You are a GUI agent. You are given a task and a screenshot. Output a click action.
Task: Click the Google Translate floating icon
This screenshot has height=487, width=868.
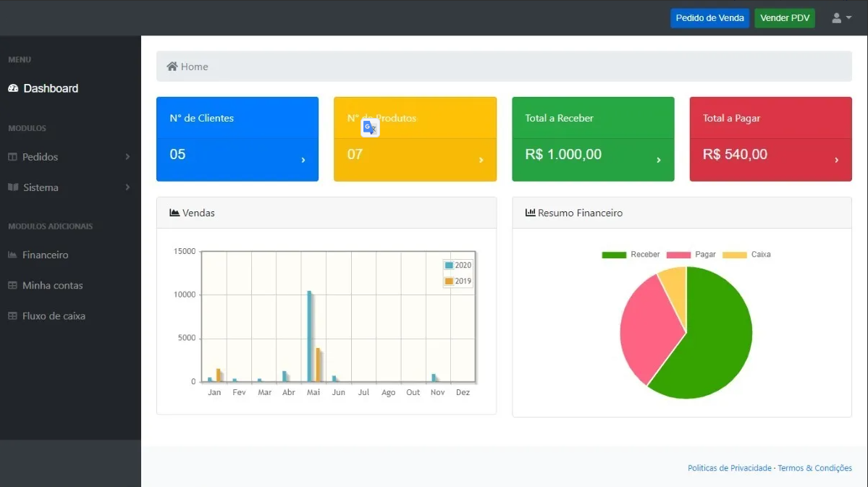click(370, 127)
